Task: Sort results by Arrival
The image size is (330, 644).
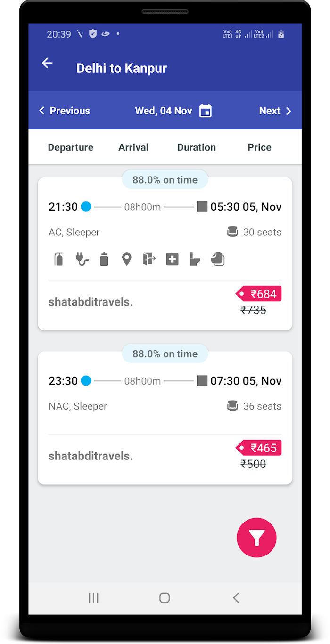Action: [133, 147]
